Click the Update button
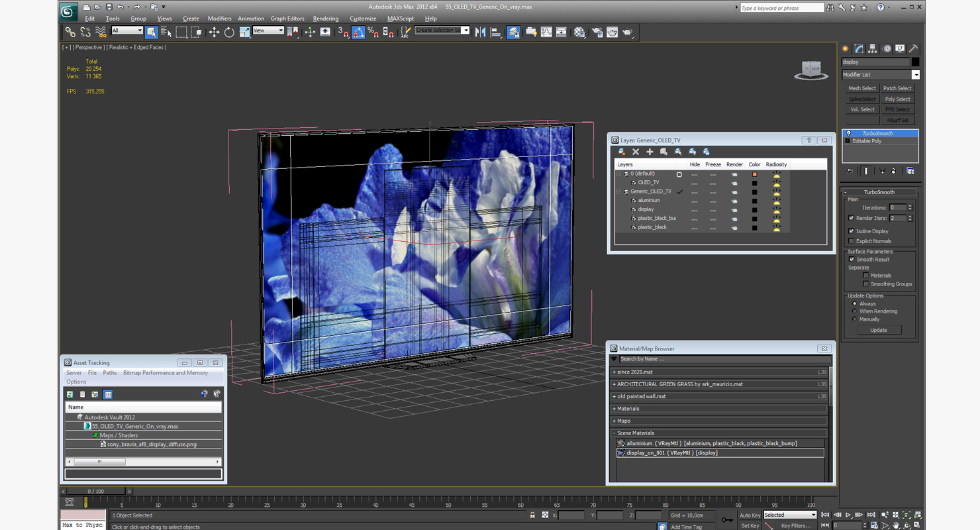Screen dimensions: 980x530 879,330
